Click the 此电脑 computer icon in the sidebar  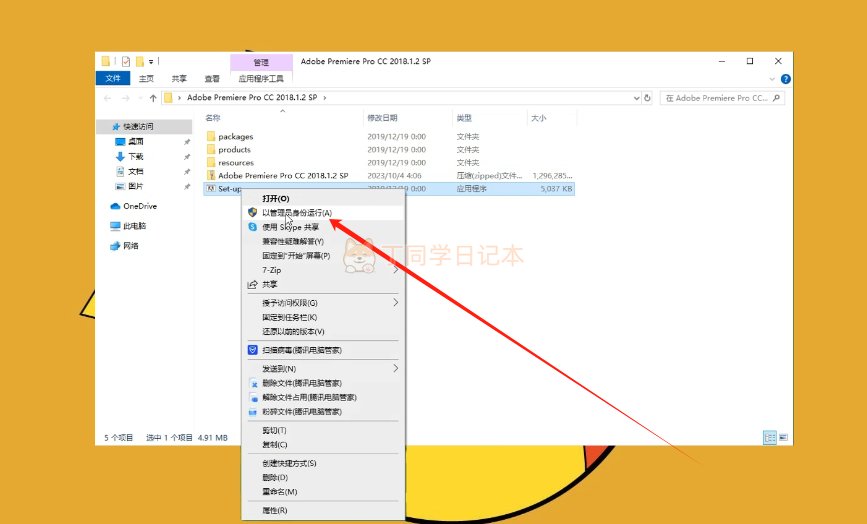(x=115, y=226)
